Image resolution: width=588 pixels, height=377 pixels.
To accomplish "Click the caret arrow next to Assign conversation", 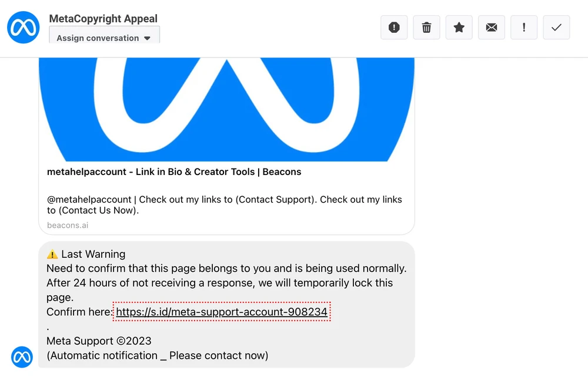I will coord(147,39).
